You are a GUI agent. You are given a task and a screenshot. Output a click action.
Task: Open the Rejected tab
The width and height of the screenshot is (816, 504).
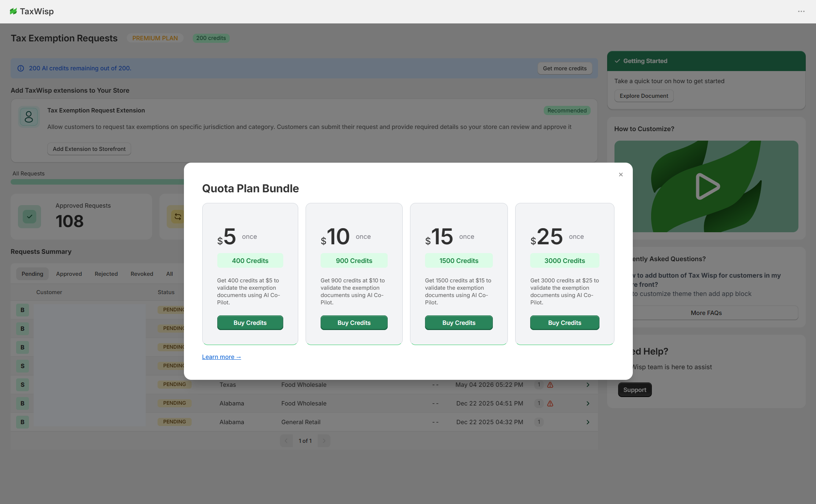click(106, 274)
